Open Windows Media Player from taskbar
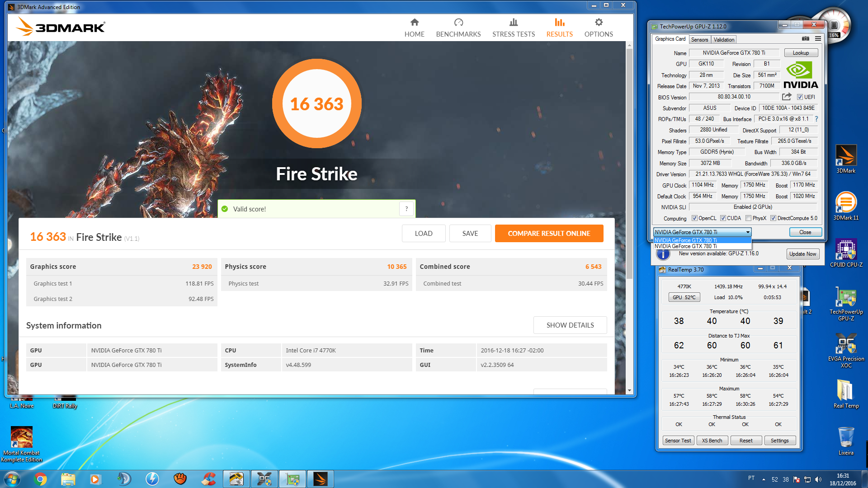868x488 pixels. [x=95, y=479]
